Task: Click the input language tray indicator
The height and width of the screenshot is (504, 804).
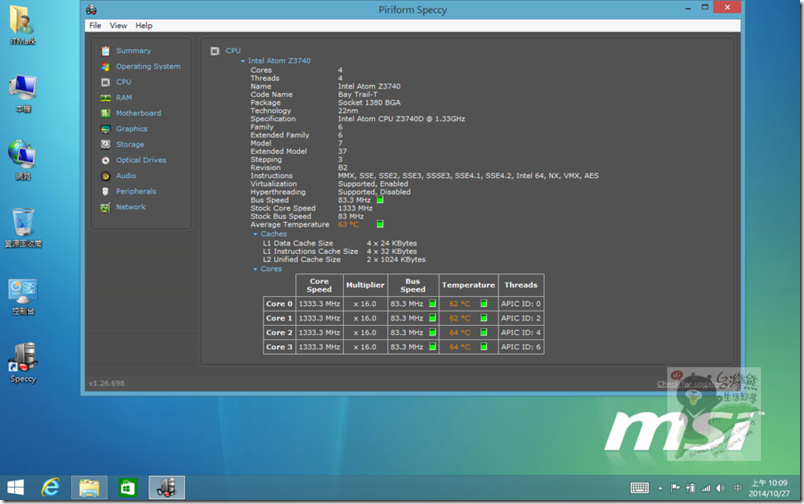Action: tap(737, 488)
